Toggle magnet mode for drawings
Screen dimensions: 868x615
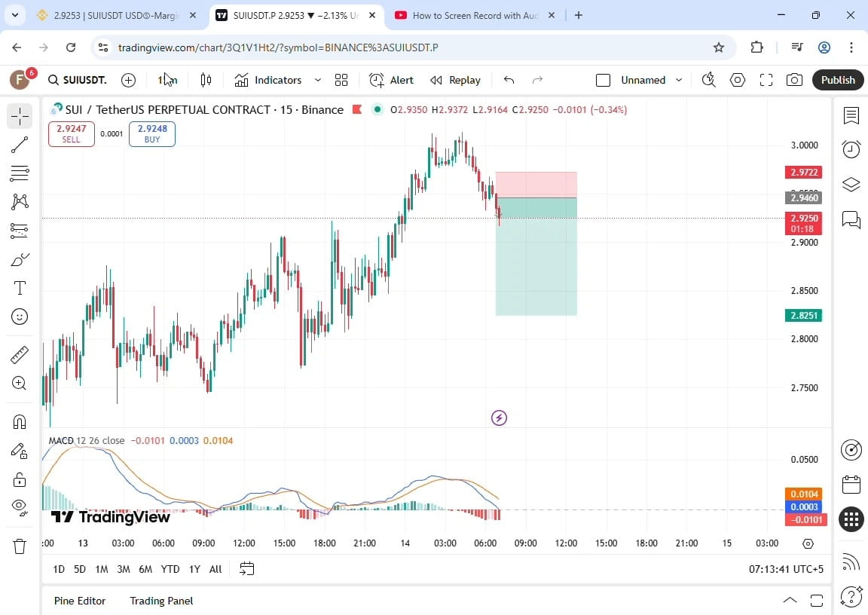point(20,422)
